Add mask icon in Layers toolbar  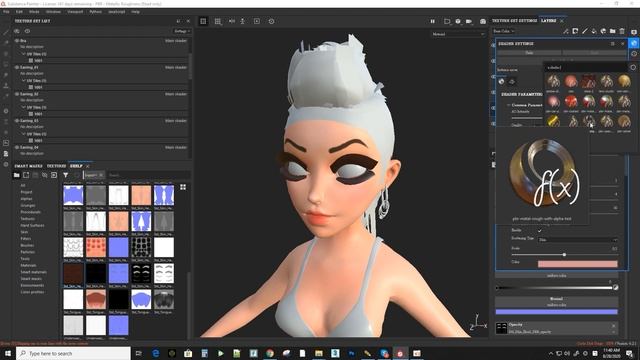tap(575, 31)
